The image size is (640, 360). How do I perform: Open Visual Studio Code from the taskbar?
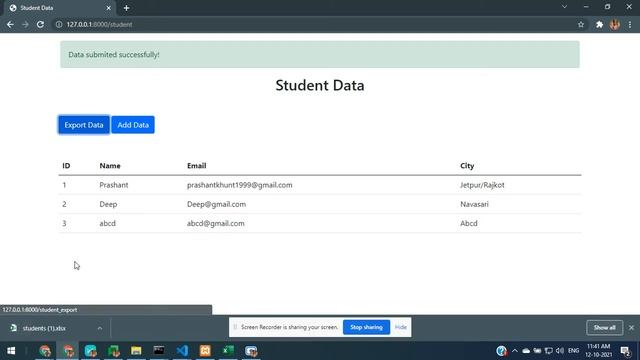tap(182, 351)
